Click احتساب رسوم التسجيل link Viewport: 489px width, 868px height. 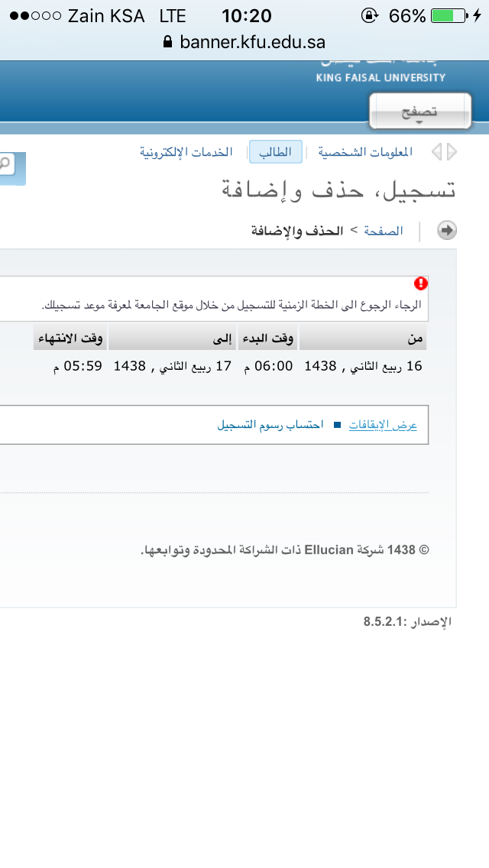pos(270,425)
